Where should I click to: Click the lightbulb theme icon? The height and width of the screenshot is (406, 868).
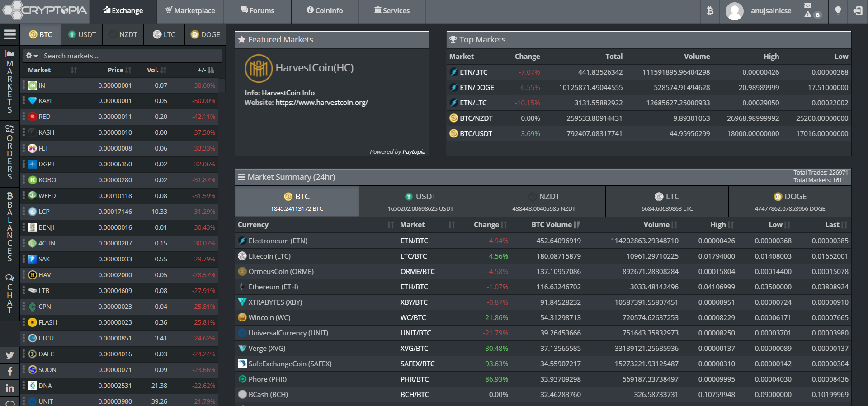(838, 11)
